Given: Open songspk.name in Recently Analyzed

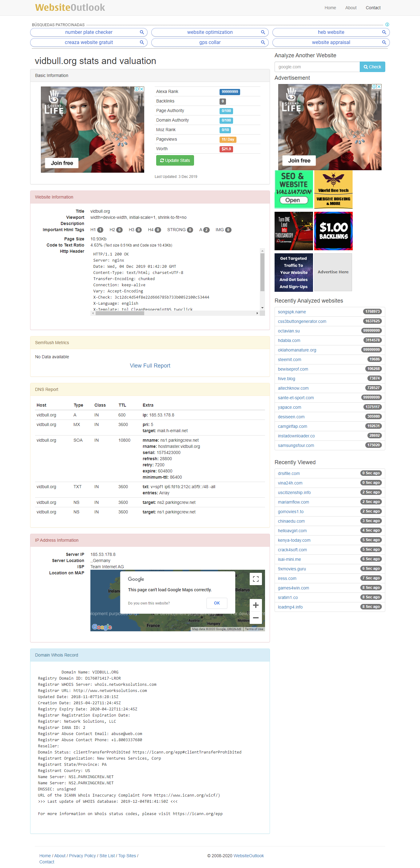Looking at the screenshot, I should click(292, 312).
